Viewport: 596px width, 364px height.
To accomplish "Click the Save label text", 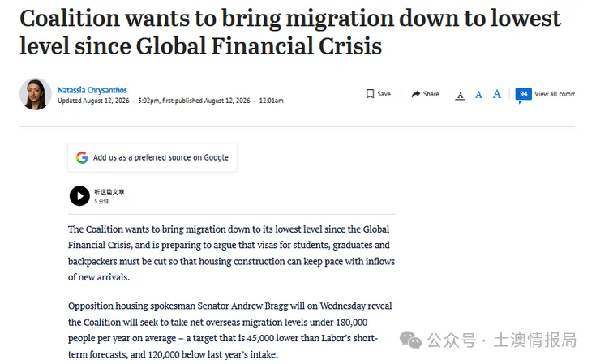I will pyautogui.click(x=384, y=94).
